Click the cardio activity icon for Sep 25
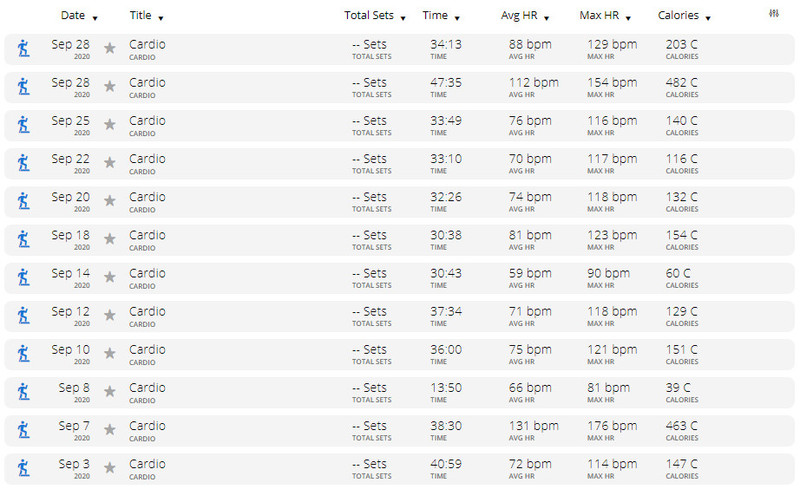Screen dimensions: 800x489 [x=23, y=125]
